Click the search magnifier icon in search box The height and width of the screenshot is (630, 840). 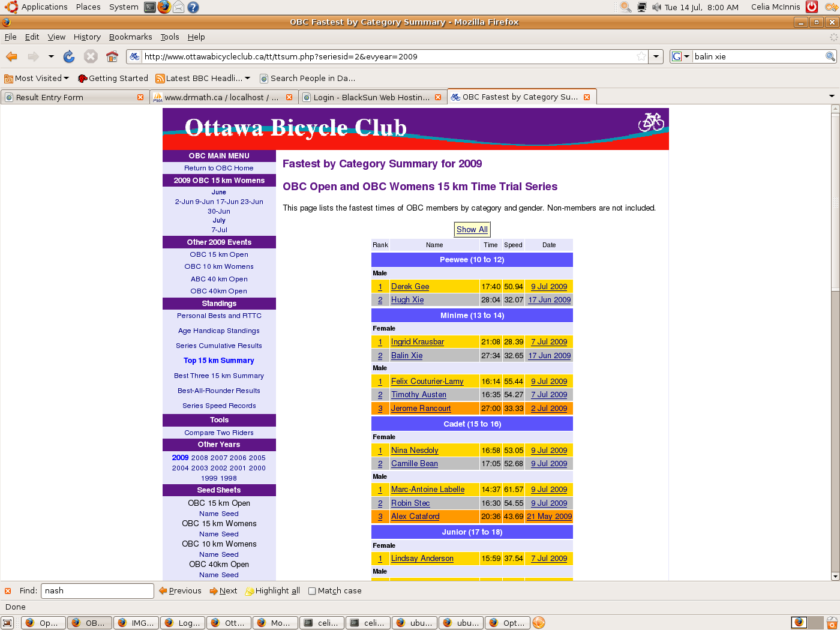tap(830, 56)
